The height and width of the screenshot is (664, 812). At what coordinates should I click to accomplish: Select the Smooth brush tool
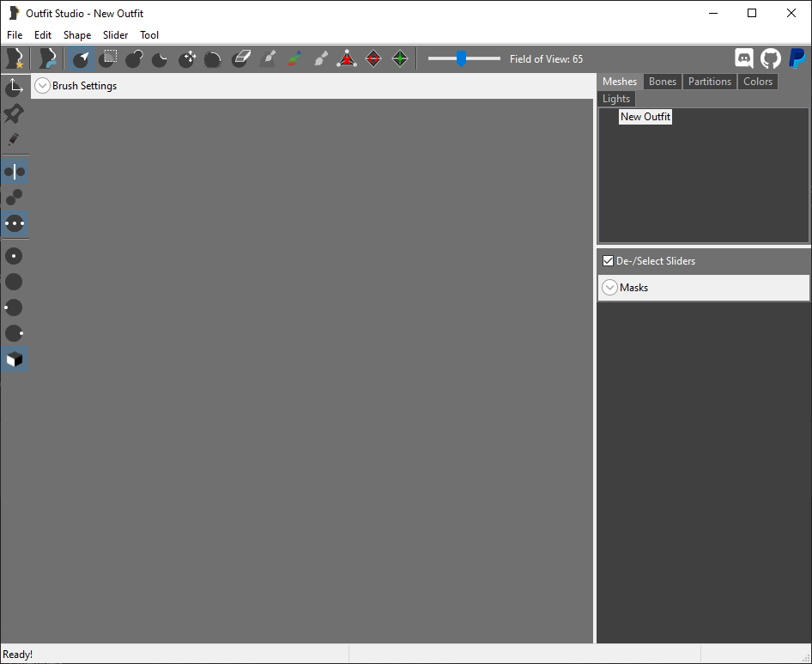[x=213, y=58]
